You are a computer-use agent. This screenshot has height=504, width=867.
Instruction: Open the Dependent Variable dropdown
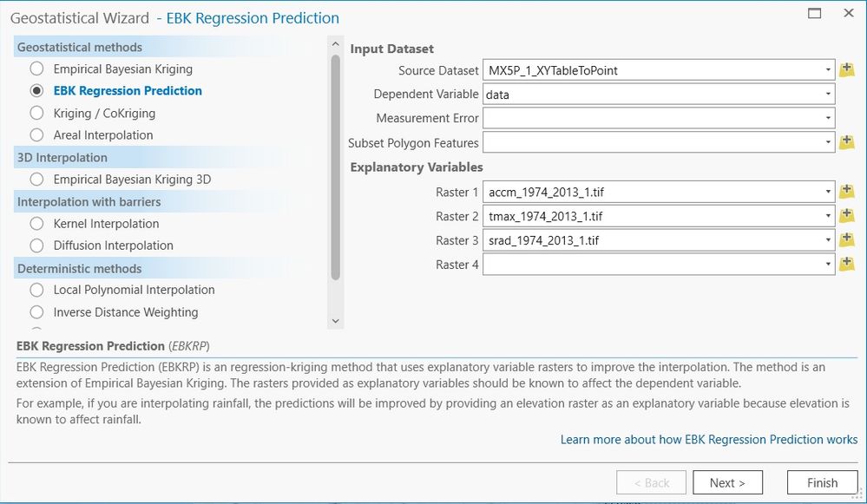point(829,94)
